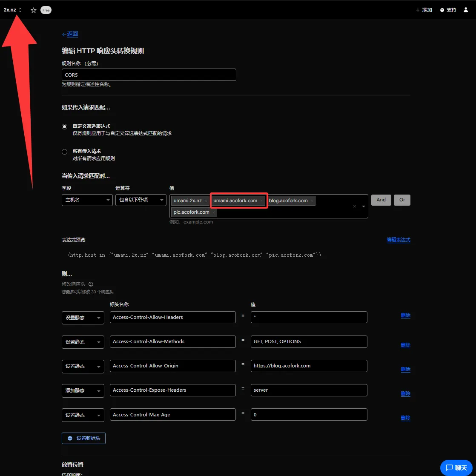Screen dimensions: 476x476
Task: Star the 2x.nz domain
Action: coord(34,10)
